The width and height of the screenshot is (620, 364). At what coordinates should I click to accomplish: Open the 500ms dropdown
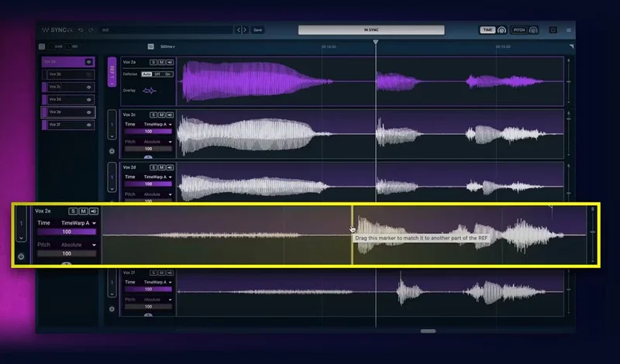[x=167, y=46]
